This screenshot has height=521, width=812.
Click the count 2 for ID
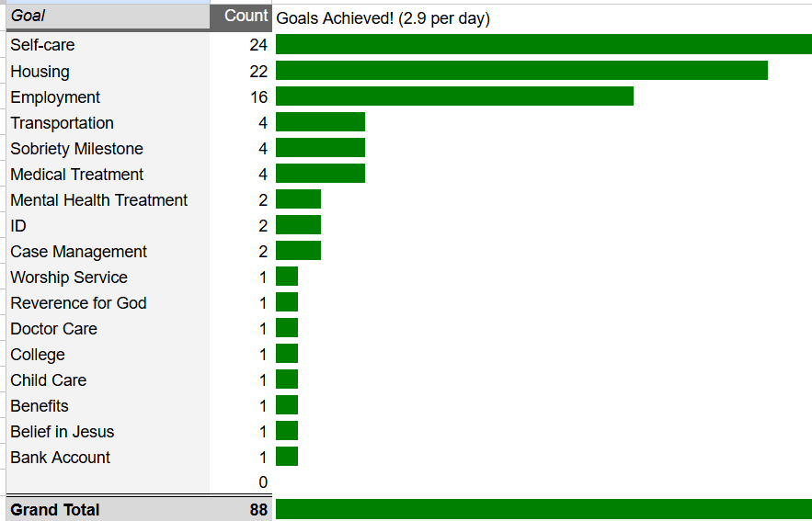[263, 225]
